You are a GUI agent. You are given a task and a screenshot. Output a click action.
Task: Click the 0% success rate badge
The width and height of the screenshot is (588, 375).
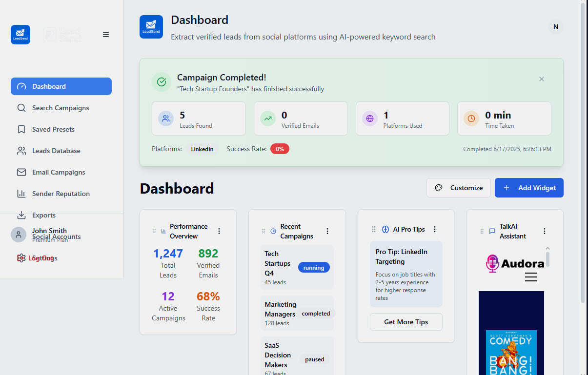pyautogui.click(x=280, y=149)
